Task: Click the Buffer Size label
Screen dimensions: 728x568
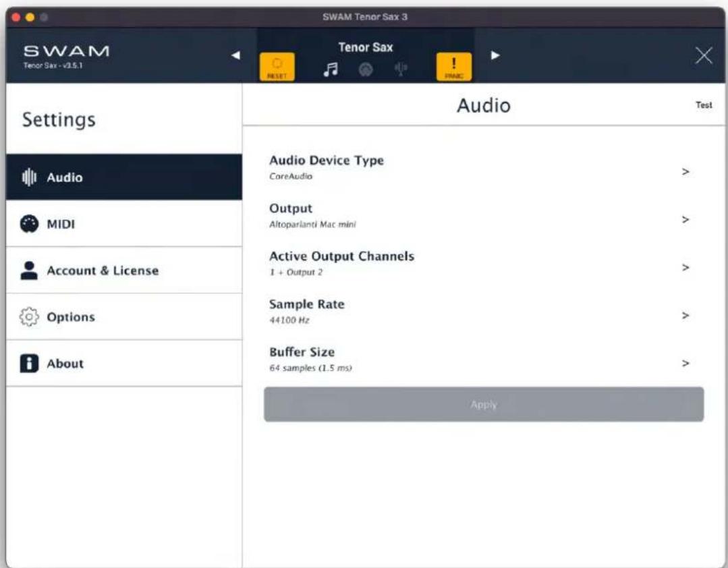Action: (x=302, y=352)
